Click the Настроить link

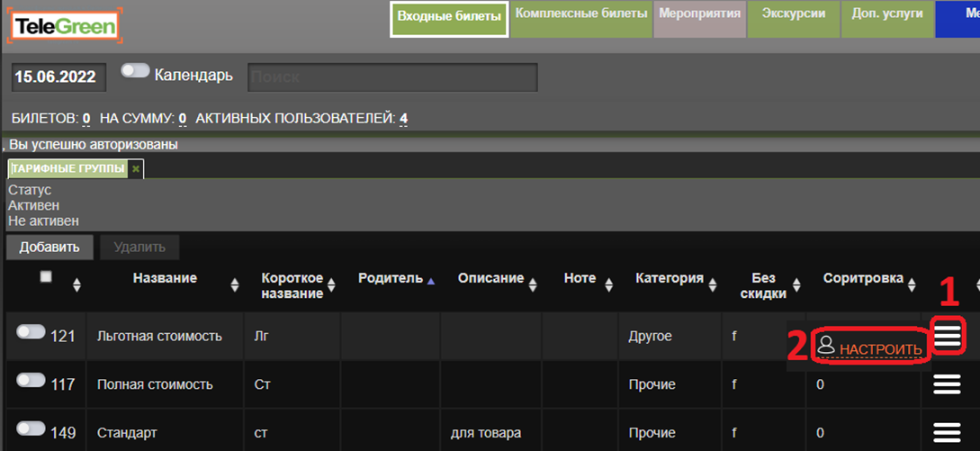[880, 348]
